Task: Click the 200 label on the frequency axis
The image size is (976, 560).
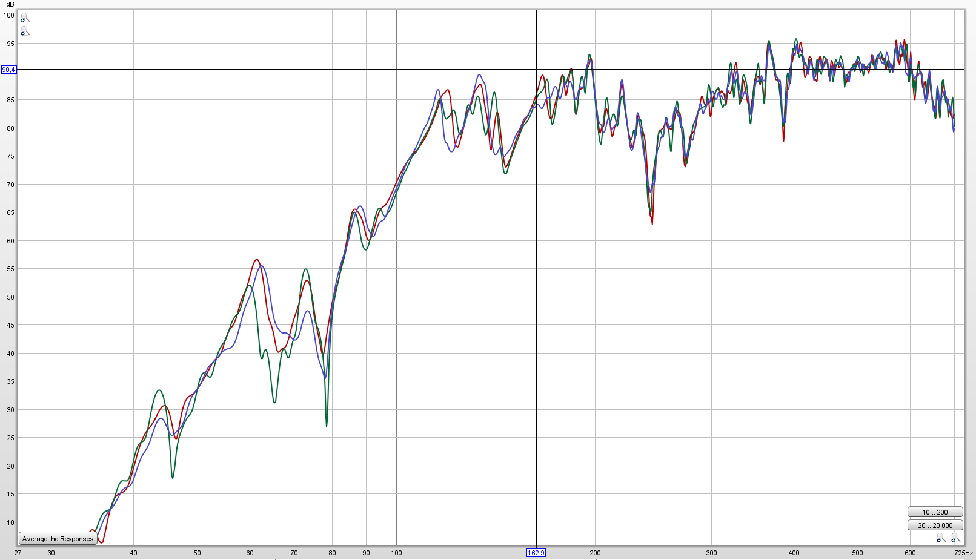Action: click(x=595, y=553)
